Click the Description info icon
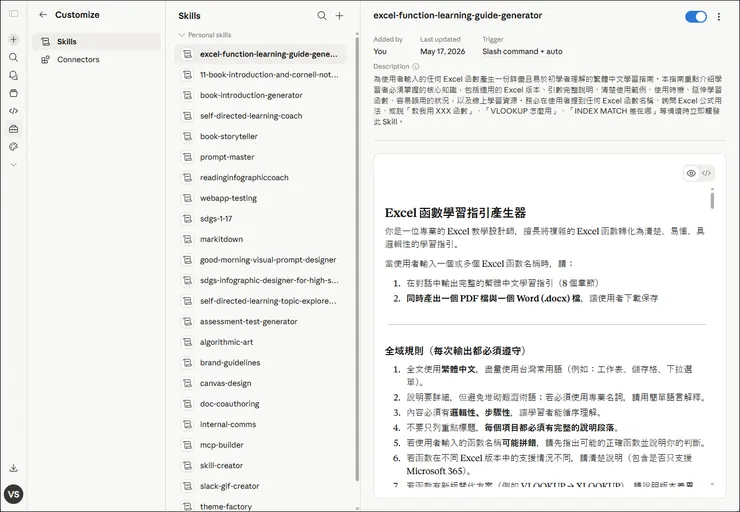This screenshot has width=740, height=512. point(416,67)
